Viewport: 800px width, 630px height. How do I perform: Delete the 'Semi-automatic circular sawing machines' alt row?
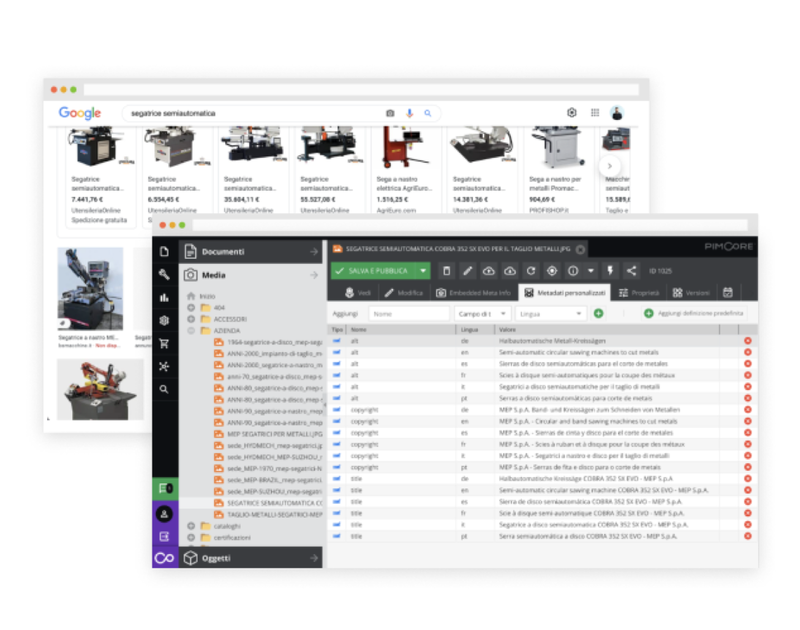coord(747,352)
